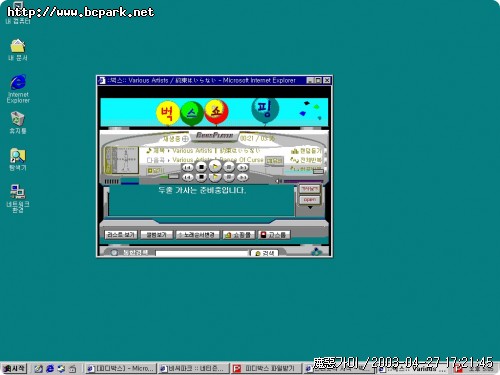Switch to the 버서파크 taskbar window
This screenshot has height=375, width=500.
(x=193, y=369)
